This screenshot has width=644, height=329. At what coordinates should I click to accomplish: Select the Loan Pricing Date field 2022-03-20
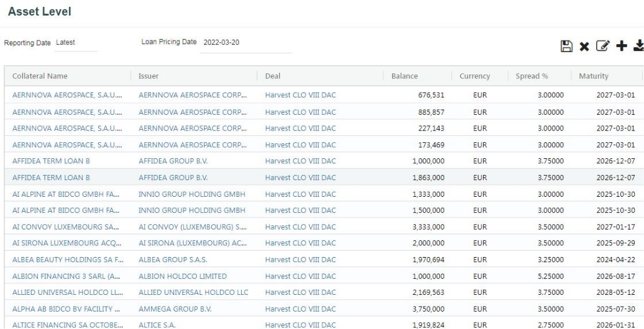(246, 43)
